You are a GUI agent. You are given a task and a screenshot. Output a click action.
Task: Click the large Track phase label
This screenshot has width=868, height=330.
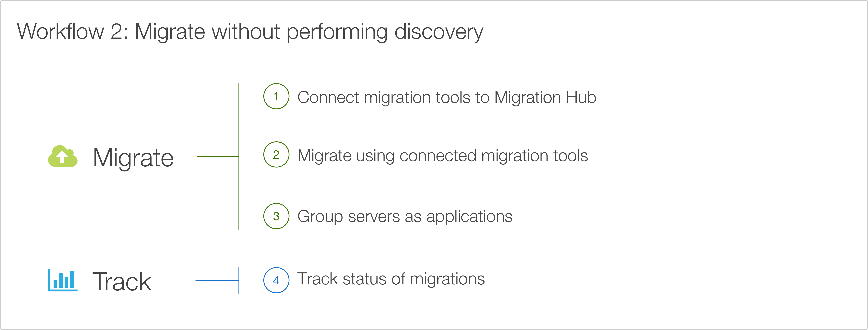(x=122, y=281)
